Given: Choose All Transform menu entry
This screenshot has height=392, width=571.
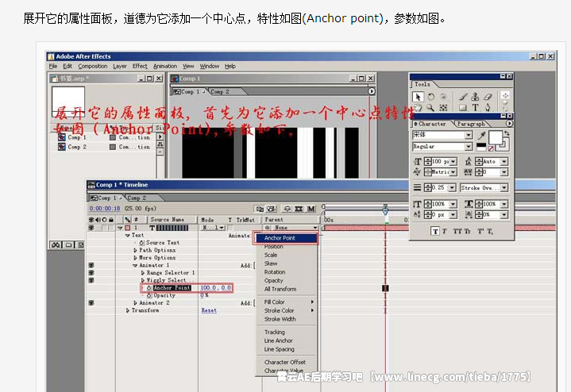Looking at the screenshot, I should coord(280,289).
